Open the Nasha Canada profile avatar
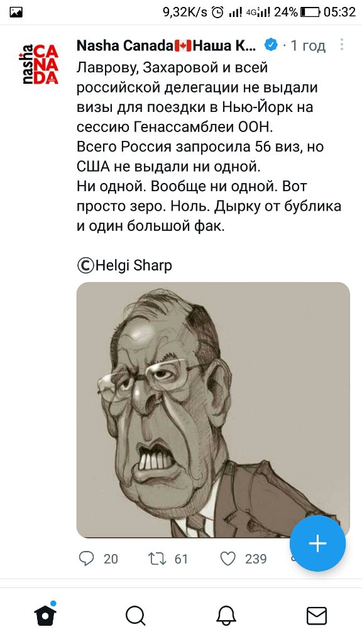362x644 pixels. [x=39, y=64]
